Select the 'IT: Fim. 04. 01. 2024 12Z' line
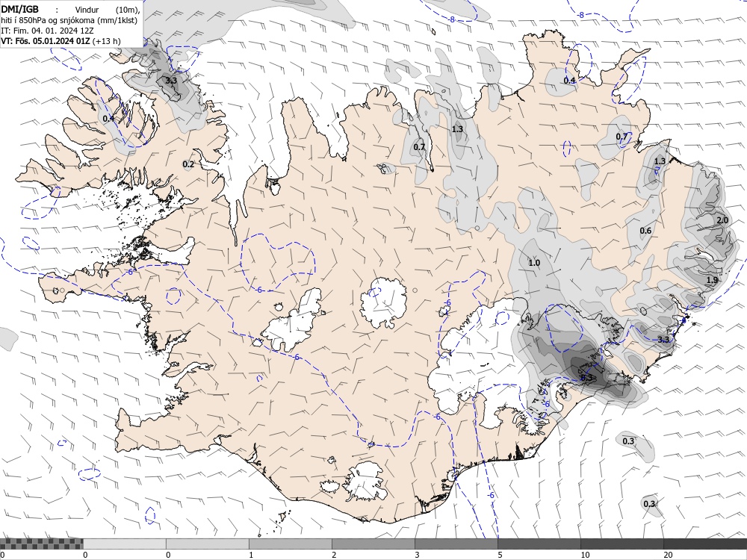 [x=47, y=31]
